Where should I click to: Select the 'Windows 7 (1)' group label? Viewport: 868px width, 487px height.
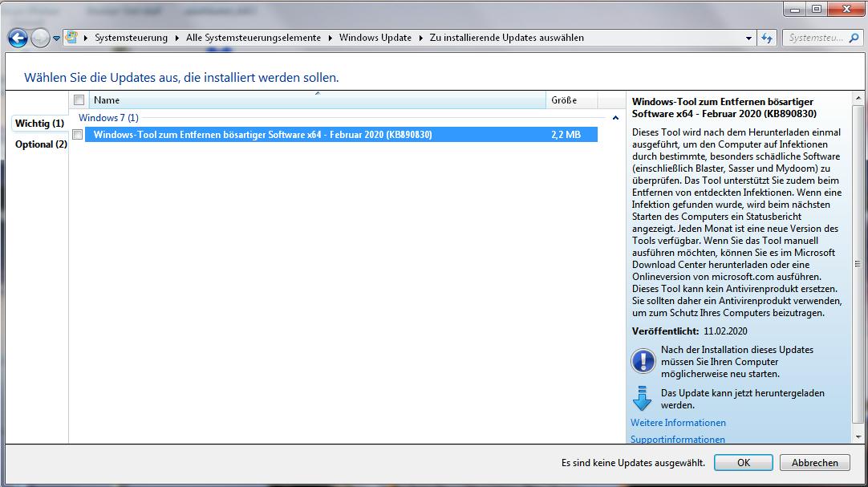(x=108, y=117)
